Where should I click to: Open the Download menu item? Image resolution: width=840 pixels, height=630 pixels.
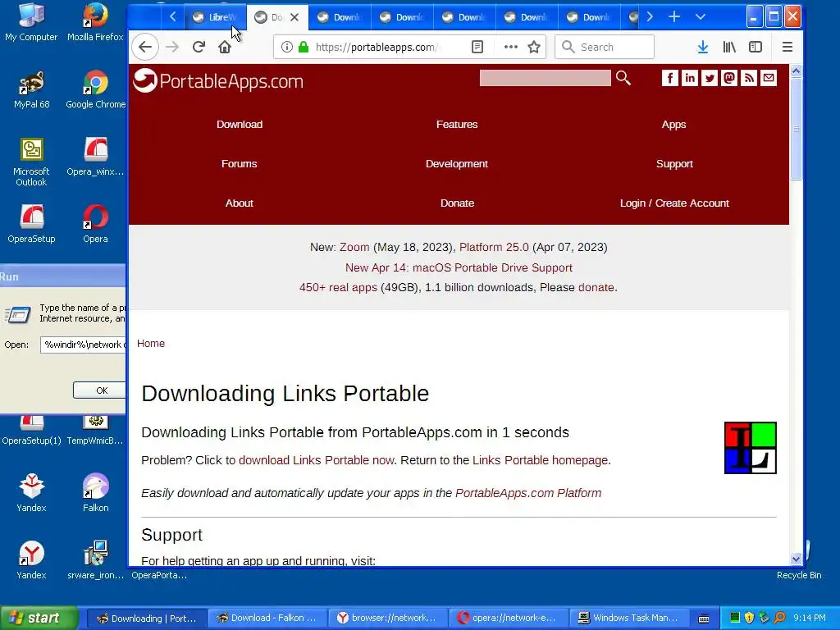(x=240, y=125)
